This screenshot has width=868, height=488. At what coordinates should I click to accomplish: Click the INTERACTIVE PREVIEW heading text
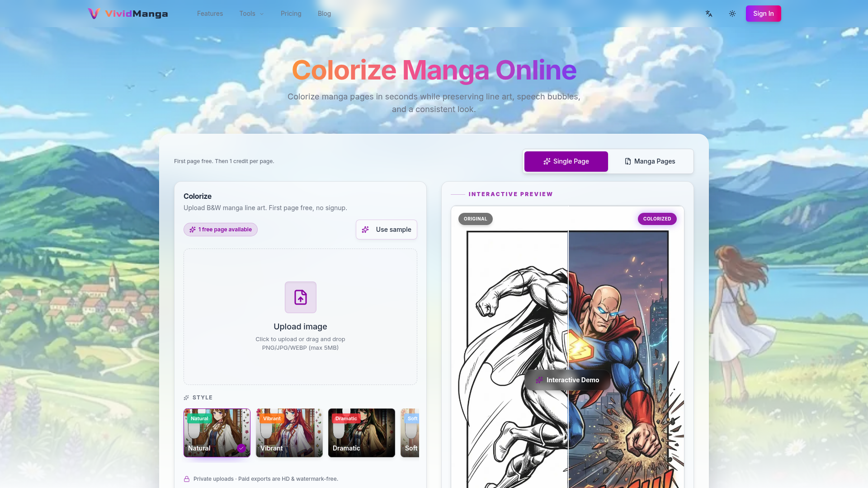coord(511,194)
